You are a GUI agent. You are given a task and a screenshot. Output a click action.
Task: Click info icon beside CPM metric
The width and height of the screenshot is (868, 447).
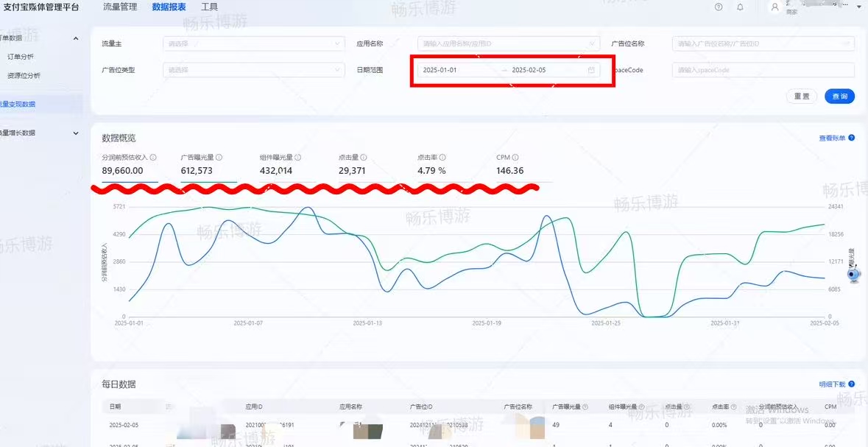515,158
